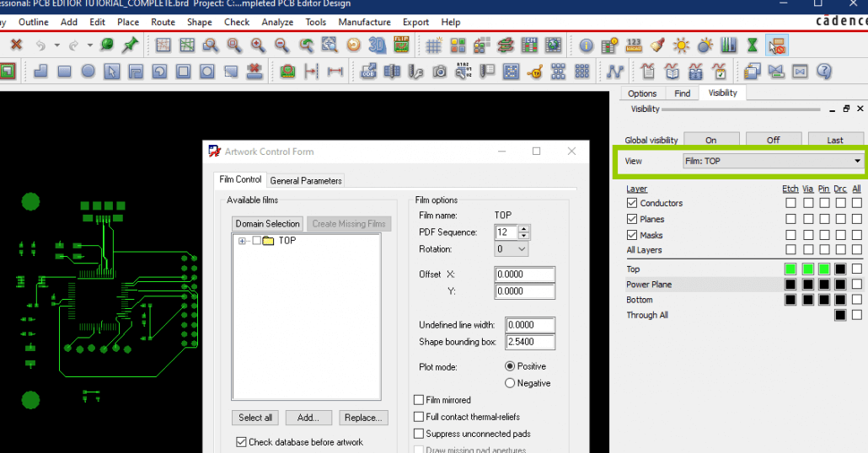The height and width of the screenshot is (453, 868).
Task: Open the View Film: TOP dropdown
Action: [773, 161]
